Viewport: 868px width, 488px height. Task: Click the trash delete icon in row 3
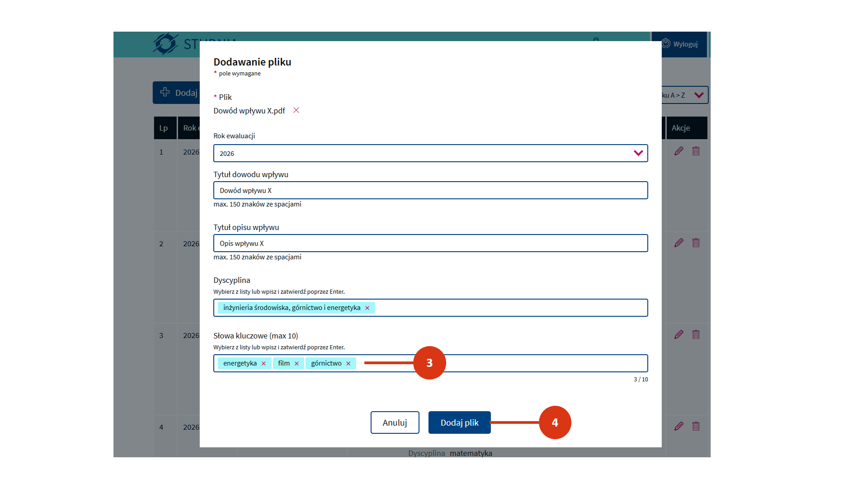tap(696, 335)
